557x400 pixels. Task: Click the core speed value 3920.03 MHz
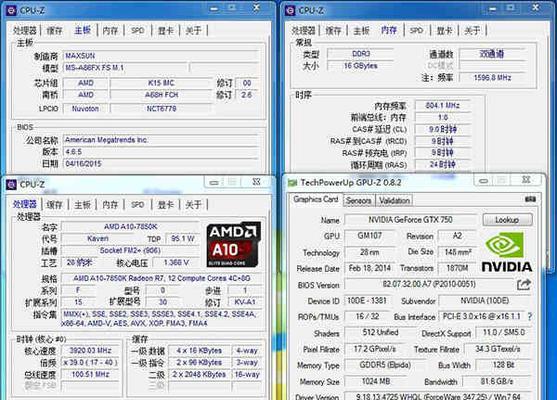coord(90,351)
